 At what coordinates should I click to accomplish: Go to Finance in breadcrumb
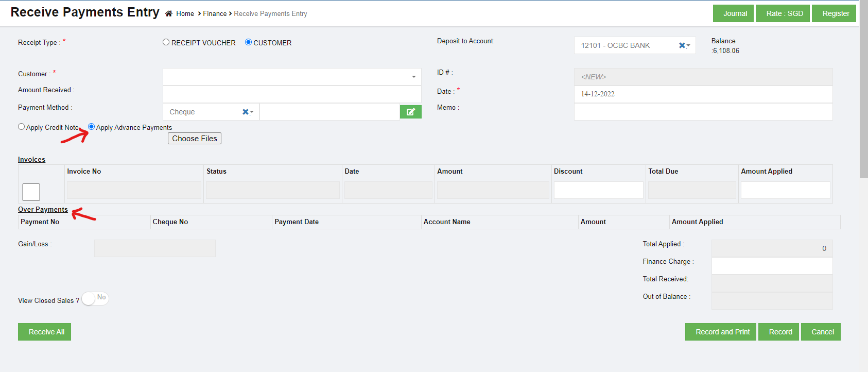coord(215,14)
